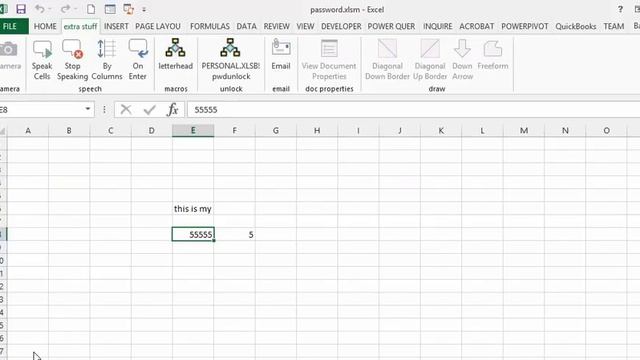Click the formula bar showing 55555
This screenshot has width=640, height=360.
[x=413, y=109]
